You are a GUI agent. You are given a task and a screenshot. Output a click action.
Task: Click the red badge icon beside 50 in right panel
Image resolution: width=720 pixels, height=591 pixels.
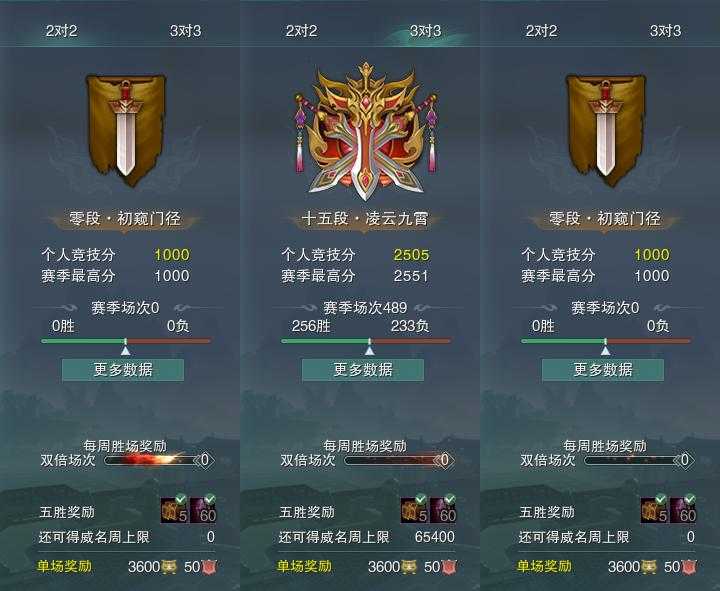tap(689, 567)
